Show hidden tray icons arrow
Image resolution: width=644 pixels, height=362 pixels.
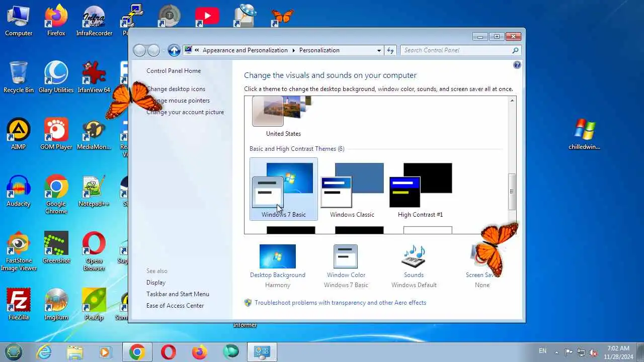click(556, 352)
